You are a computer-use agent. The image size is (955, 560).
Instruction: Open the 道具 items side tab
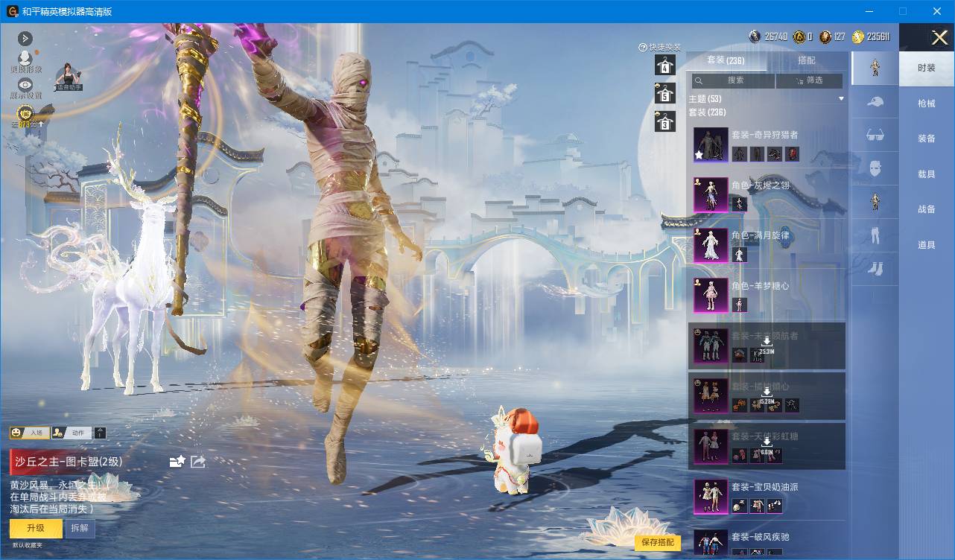click(x=927, y=244)
